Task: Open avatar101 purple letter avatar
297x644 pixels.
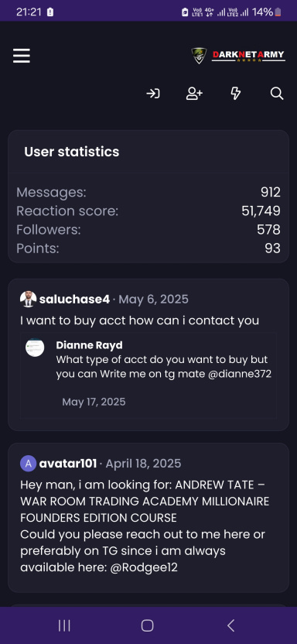Action: click(28, 464)
